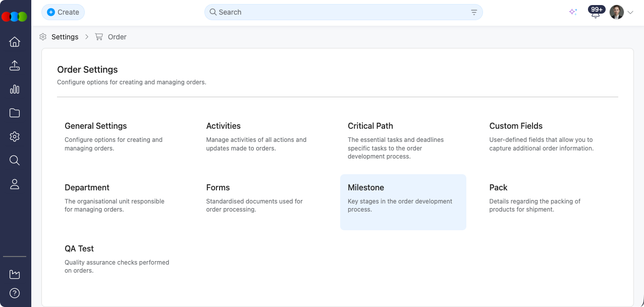This screenshot has height=307, width=644.
Task: Open the bar chart analytics icon
Action: 15,89
